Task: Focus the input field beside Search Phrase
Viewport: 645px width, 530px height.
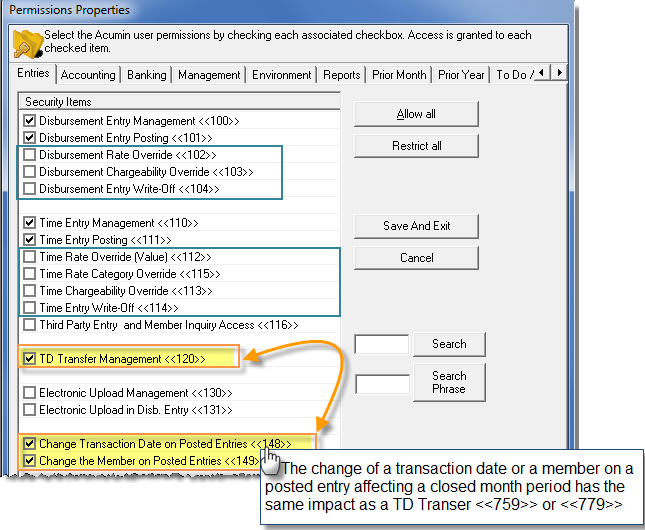Action: (383, 384)
